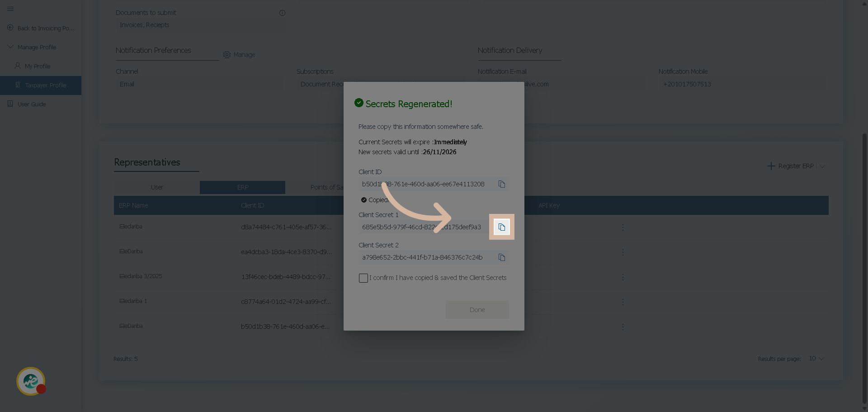868x412 pixels.
Task: Click the Channel Email field
Action: click(x=199, y=84)
